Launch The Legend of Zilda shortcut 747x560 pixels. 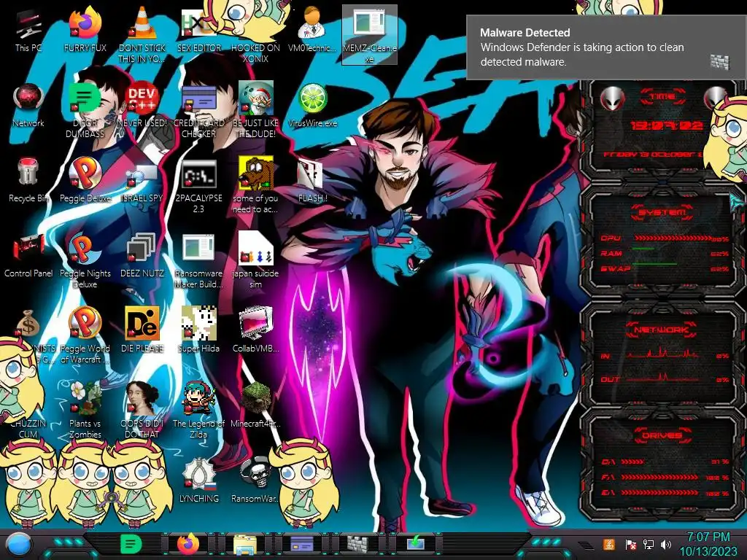click(x=198, y=411)
